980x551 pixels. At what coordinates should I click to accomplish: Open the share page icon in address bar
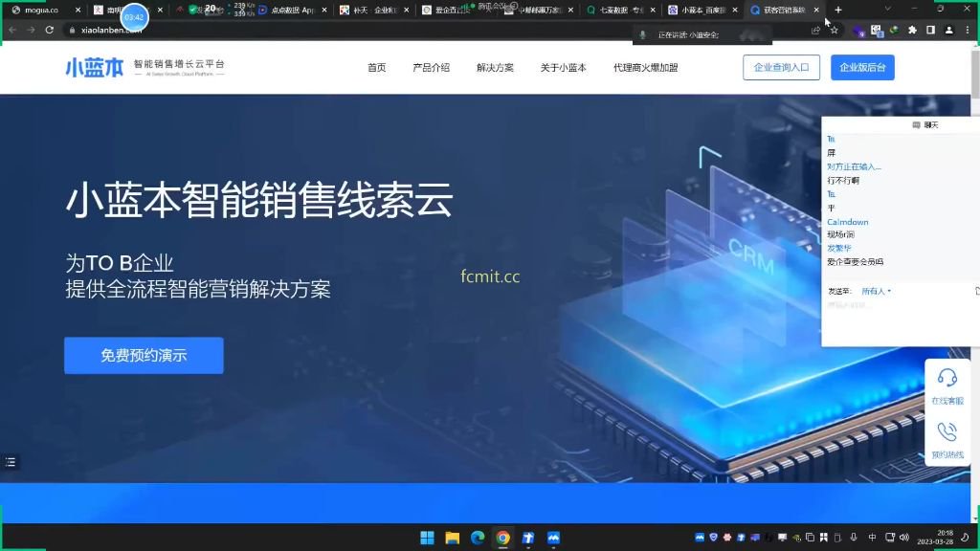click(x=815, y=30)
